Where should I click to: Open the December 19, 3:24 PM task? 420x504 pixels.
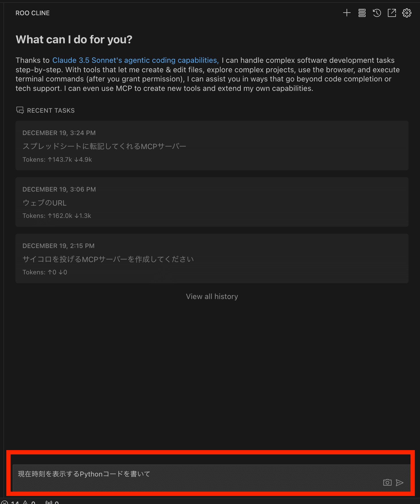212,146
